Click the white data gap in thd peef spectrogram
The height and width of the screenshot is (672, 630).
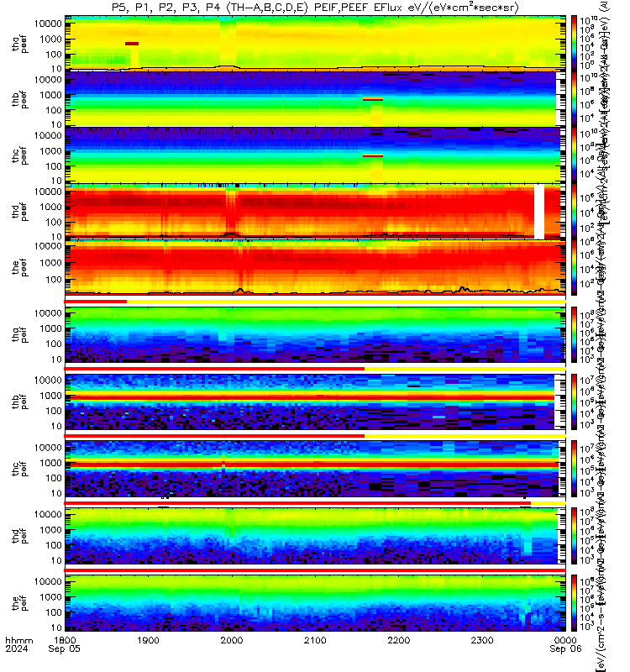click(539, 212)
